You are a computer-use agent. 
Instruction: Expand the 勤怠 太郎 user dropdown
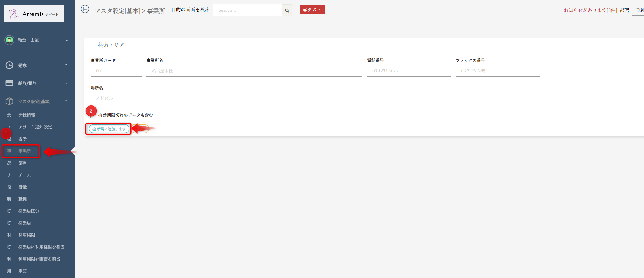(66, 41)
